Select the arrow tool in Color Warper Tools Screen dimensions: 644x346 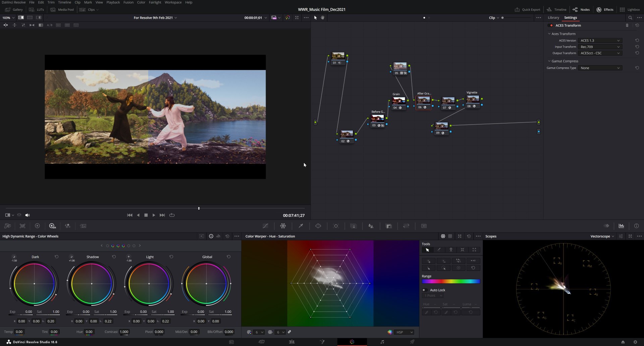click(x=427, y=250)
